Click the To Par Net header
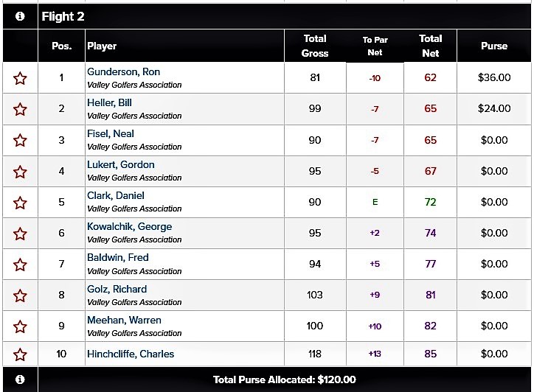The image size is (534, 392). [375, 46]
